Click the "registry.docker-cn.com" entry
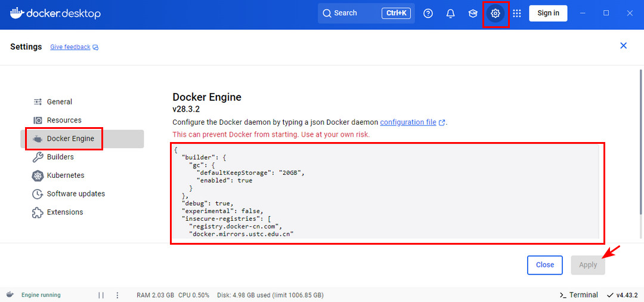This screenshot has width=644, height=302. [236, 226]
